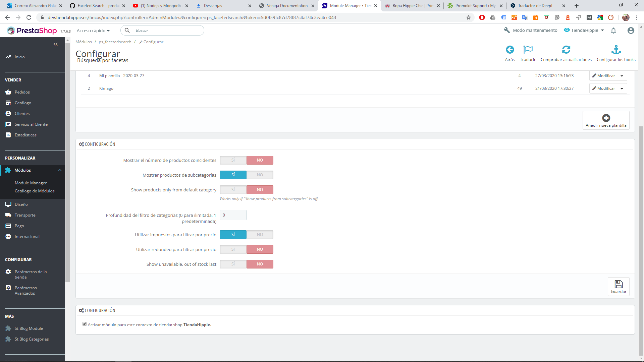Click Añadir nueva plantilla plus icon
Screen dimensions: 644x362
(x=606, y=118)
